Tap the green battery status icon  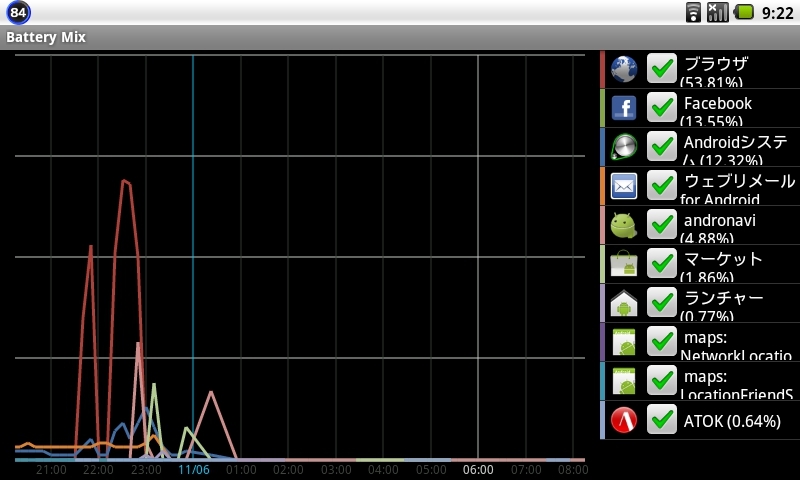pos(743,12)
